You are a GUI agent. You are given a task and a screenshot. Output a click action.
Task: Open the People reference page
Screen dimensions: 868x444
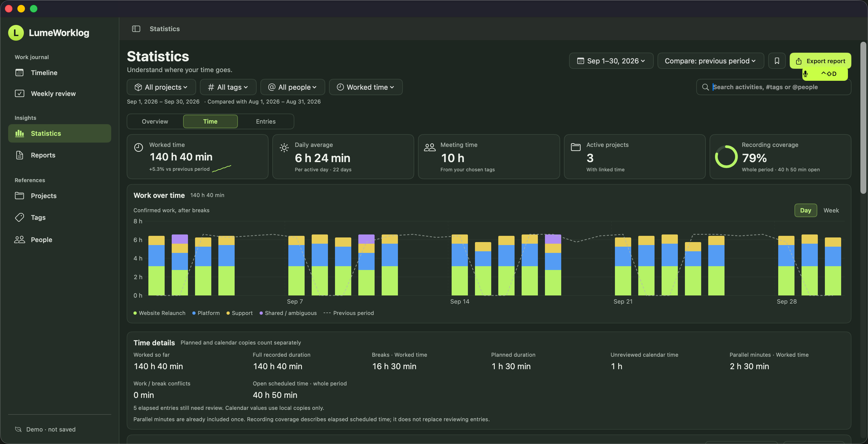pyautogui.click(x=60, y=240)
